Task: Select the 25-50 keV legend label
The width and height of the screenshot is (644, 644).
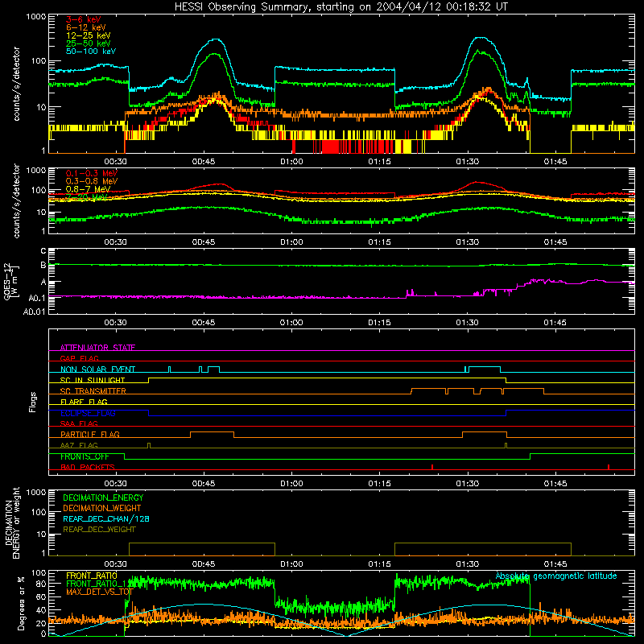Action: [x=89, y=43]
